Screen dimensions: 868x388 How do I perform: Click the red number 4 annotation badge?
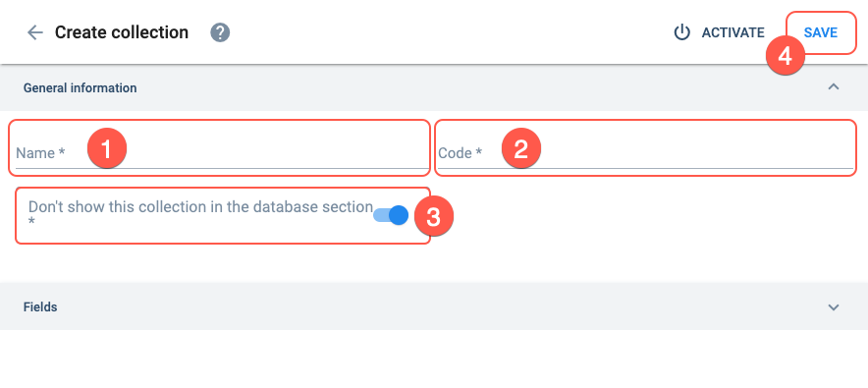pyautogui.click(x=785, y=56)
